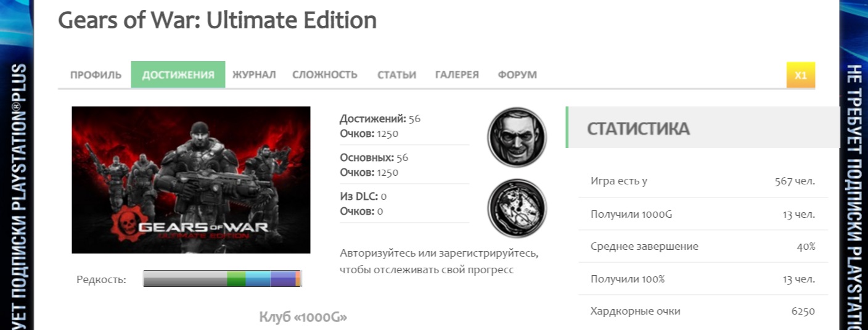The height and width of the screenshot is (330, 868).
Task: Open the СЛОЖНОСТЬ tab
Action: tap(325, 75)
